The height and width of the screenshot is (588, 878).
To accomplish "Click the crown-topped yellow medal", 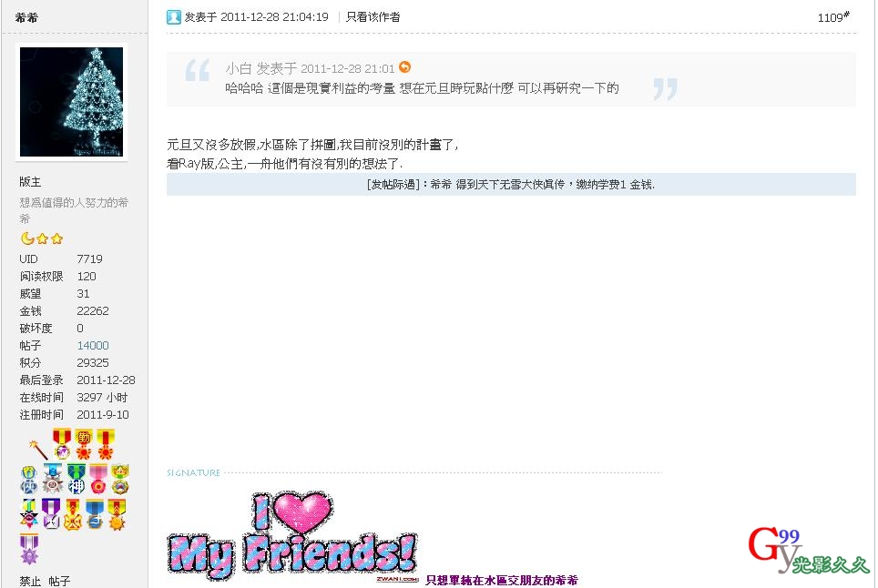I will [x=120, y=479].
